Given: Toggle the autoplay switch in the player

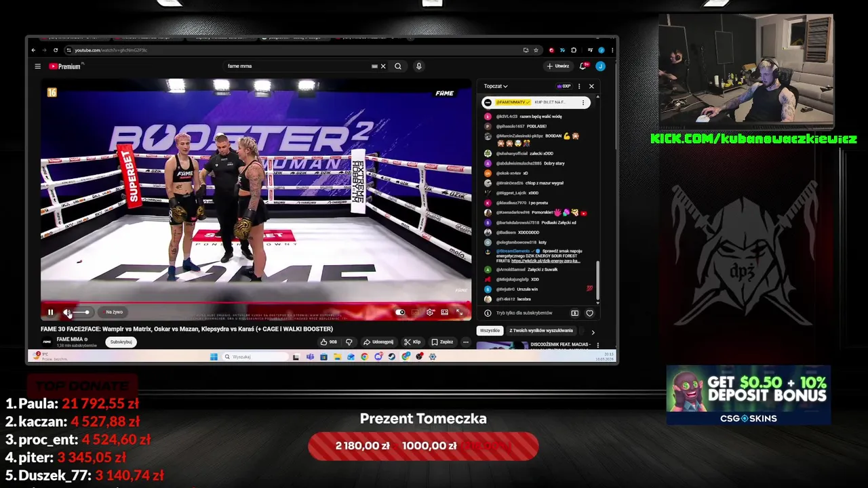Looking at the screenshot, I should pos(400,312).
